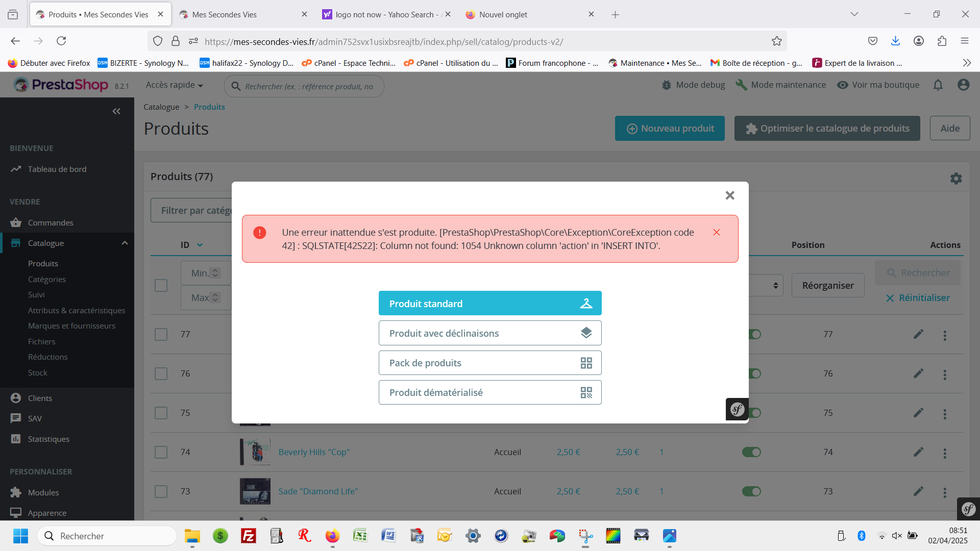Choose Pack de produits type
The image size is (980, 551).
click(x=489, y=363)
